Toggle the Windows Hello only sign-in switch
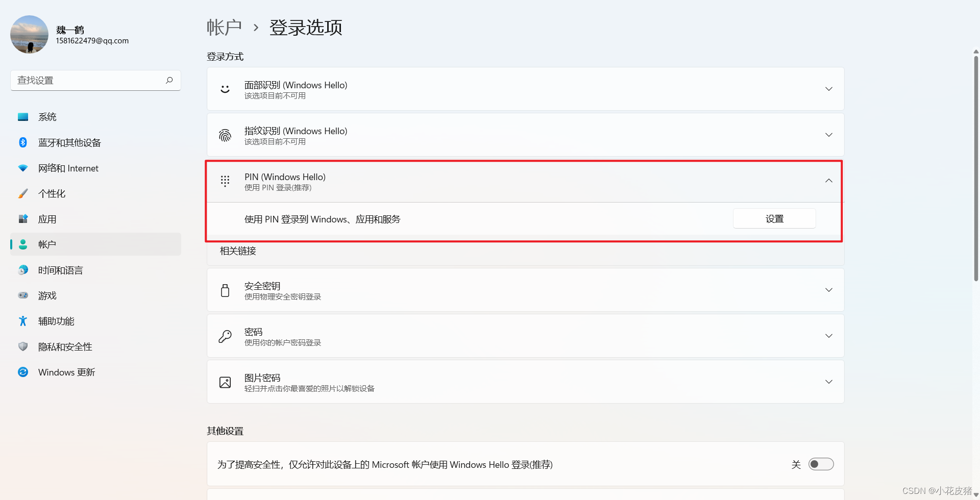This screenshot has width=980, height=500. coord(821,464)
